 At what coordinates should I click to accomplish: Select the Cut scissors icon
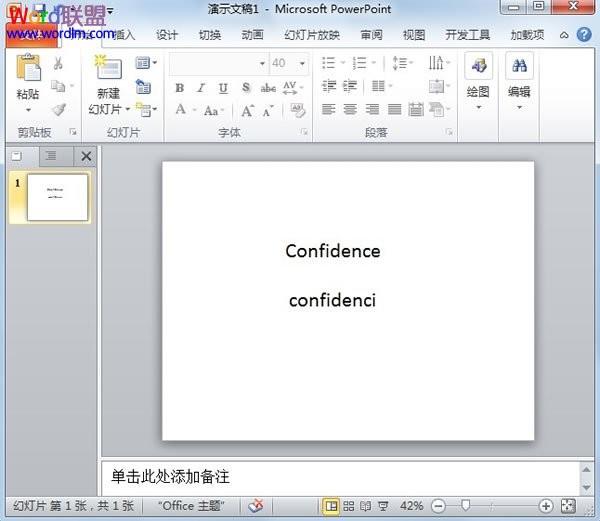[58, 63]
